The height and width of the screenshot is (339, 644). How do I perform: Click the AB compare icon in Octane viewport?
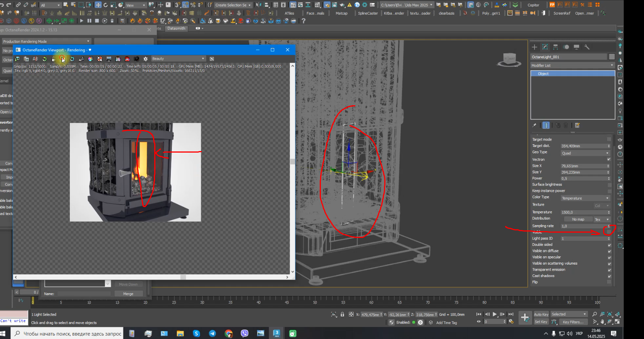pos(35,59)
